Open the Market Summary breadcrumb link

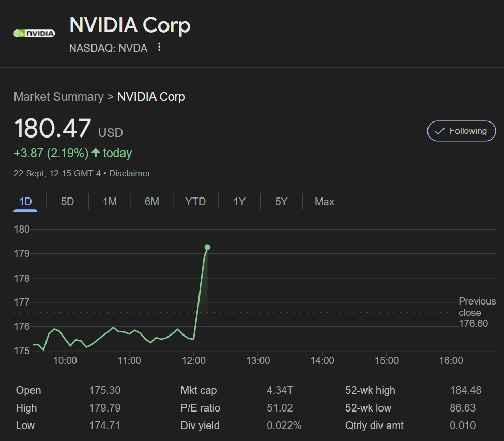click(x=58, y=97)
